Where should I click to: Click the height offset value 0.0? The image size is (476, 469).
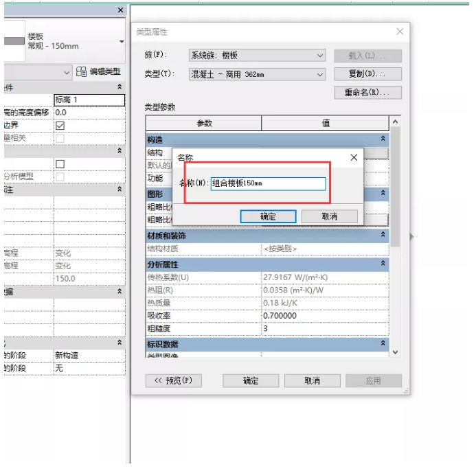click(89, 113)
